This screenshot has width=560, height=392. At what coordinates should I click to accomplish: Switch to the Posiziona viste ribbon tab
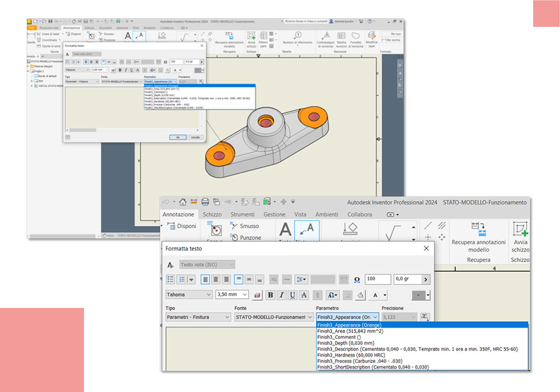pyautogui.click(x=49, y=27)
